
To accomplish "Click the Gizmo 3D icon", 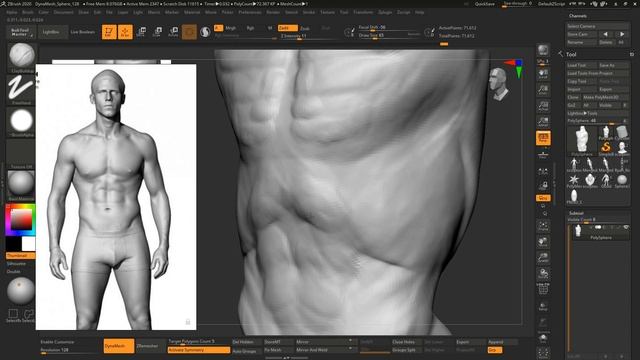I will pos(189,32).
